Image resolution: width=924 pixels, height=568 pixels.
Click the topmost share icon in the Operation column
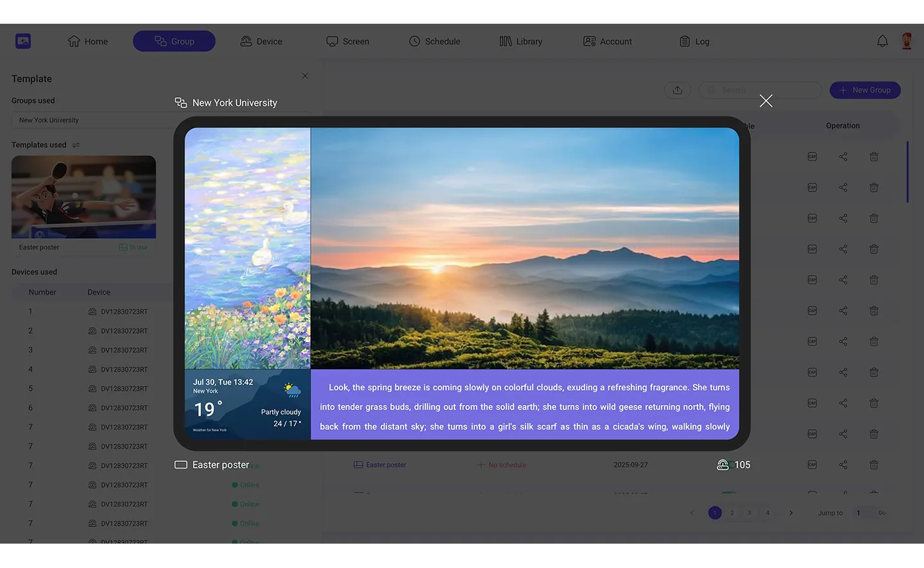click(x=843, y=157)
